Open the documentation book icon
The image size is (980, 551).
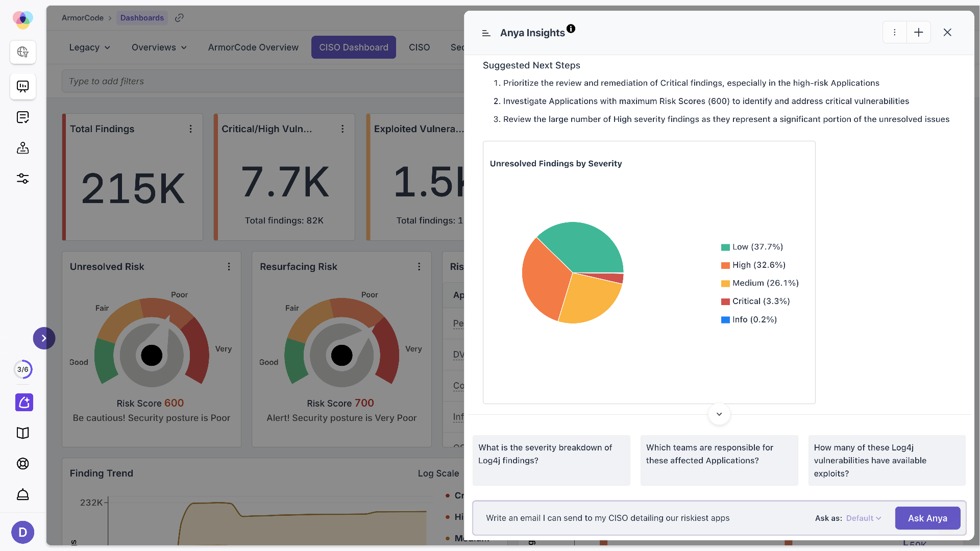coord(23,433)
